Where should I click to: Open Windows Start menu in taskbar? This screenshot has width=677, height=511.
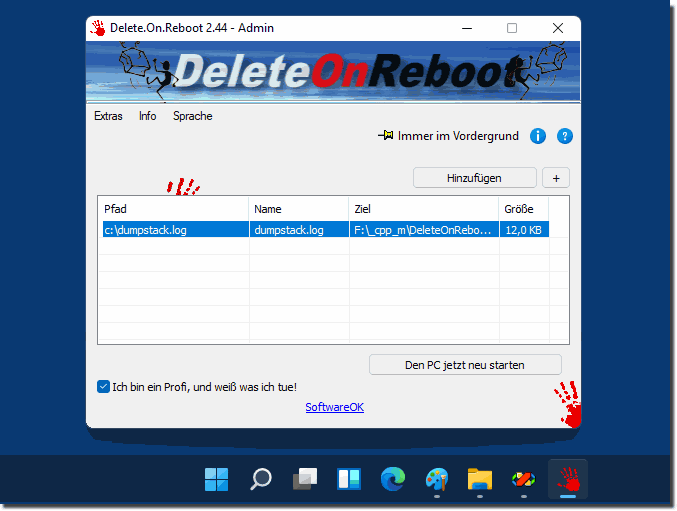coord(216,479)
